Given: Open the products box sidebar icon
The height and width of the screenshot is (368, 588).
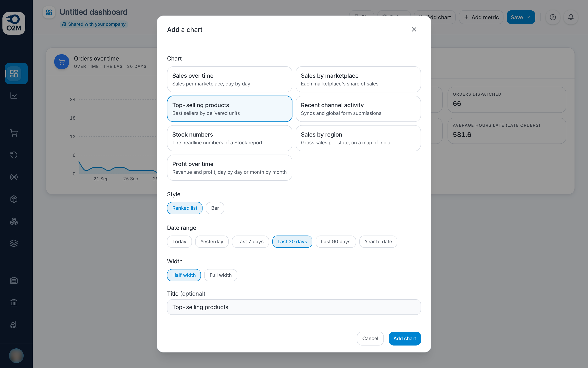Looking at the screenshot, I should click(14, 199).
